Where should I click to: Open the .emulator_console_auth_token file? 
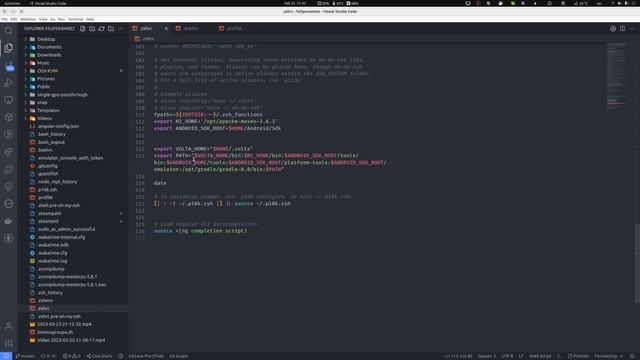(70, 158)
